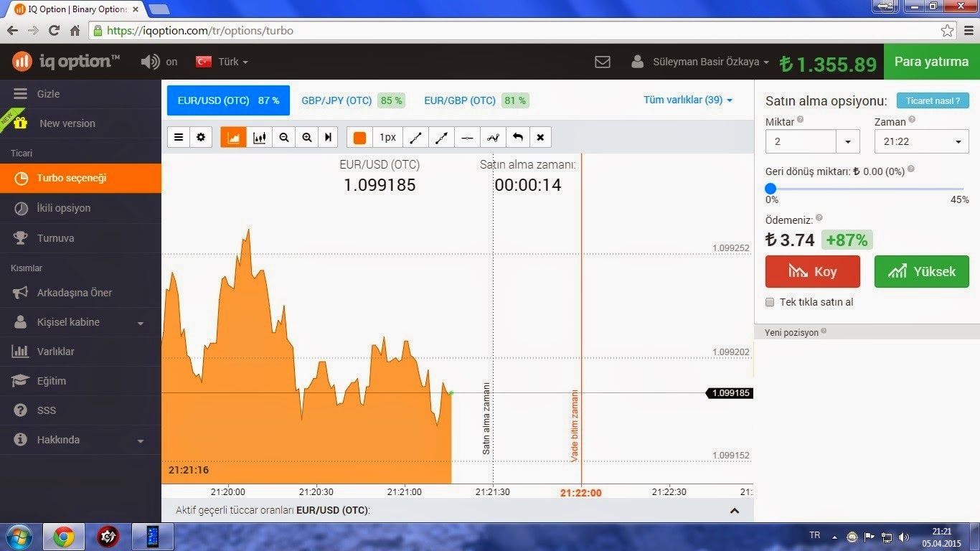
Task: Click the Para yatırma deposit button
Action: click(x=932, y=62)
